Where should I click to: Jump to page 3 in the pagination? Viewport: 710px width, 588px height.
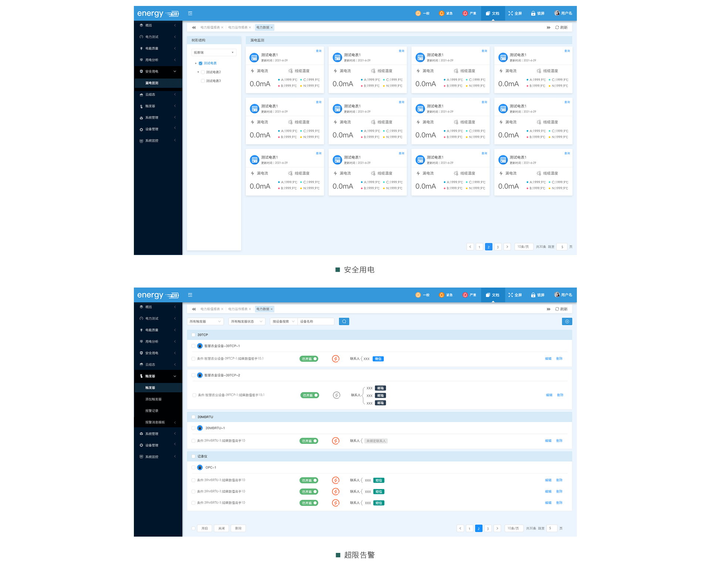pos(498,247)
